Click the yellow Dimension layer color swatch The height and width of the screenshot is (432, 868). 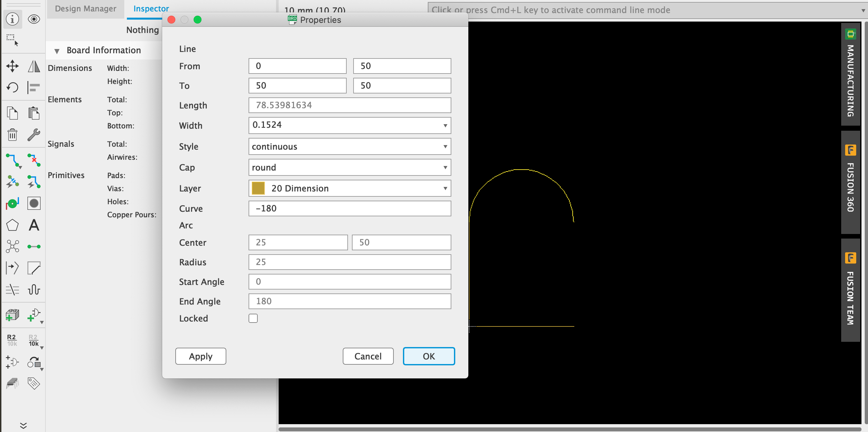click(258, 188)
